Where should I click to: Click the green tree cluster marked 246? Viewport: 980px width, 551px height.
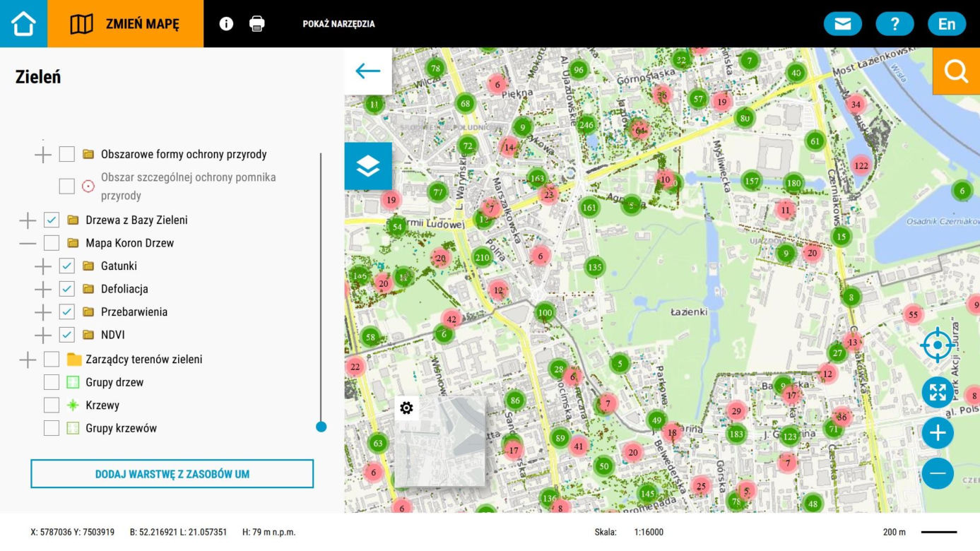tap(586, 126)
